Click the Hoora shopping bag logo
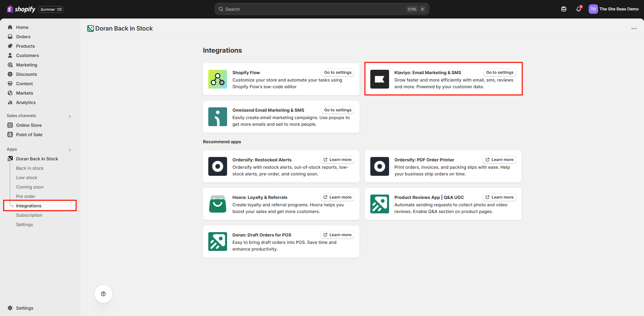The height and width of the screenshot is (316, 644). (218, 204)
